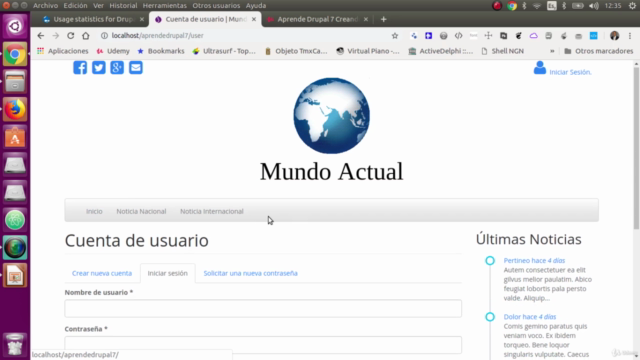This screenshot has height=360, width=640.
Task: Open the email envelope social icon
Action: pos(136,67)
